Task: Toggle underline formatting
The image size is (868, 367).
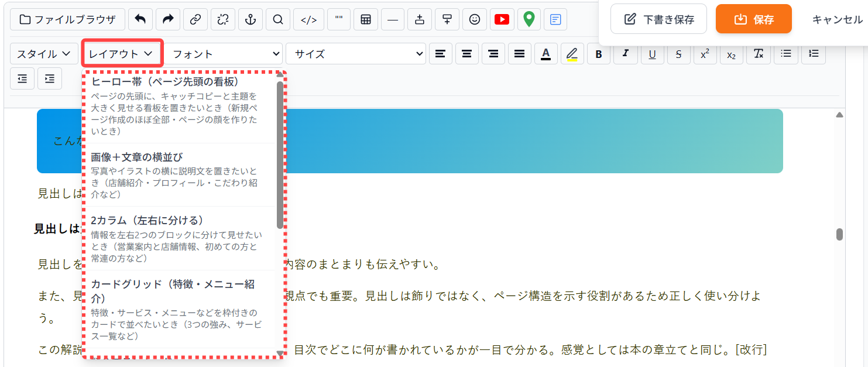Action: point(652,54)
